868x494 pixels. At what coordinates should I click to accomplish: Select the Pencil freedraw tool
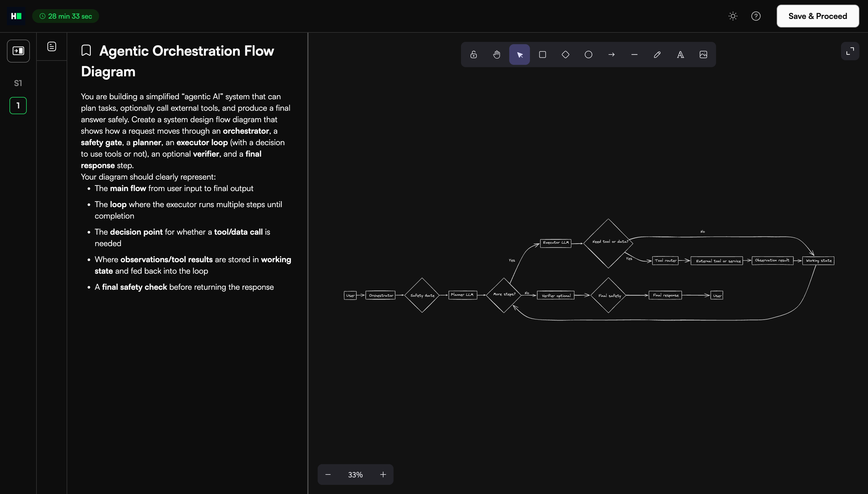click(x=657, y=55)
